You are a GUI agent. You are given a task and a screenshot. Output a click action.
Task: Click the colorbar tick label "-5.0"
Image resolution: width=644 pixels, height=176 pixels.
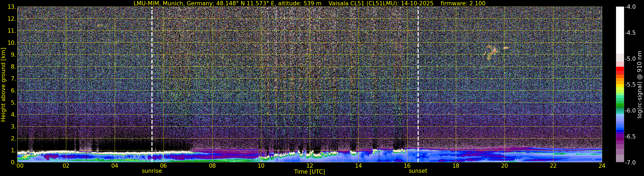tap(630, 59)
